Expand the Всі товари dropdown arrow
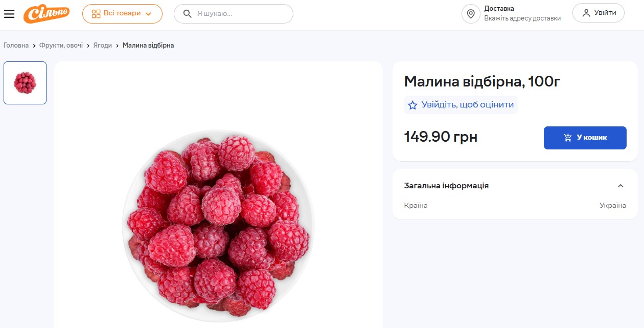Image resolution: width=644 pixels, height=328 pixels. (x=148, y=14)
